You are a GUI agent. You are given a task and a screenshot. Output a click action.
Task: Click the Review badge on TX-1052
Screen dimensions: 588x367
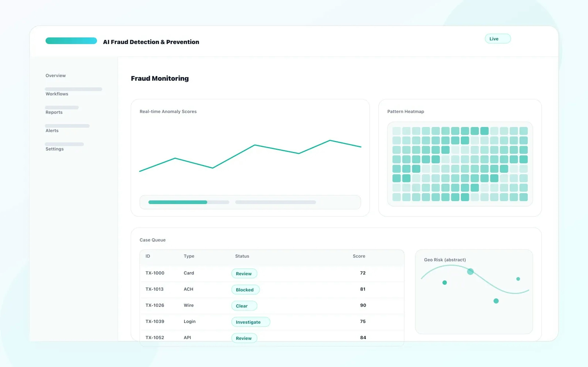pyautogui.click(x=244, y=338)
